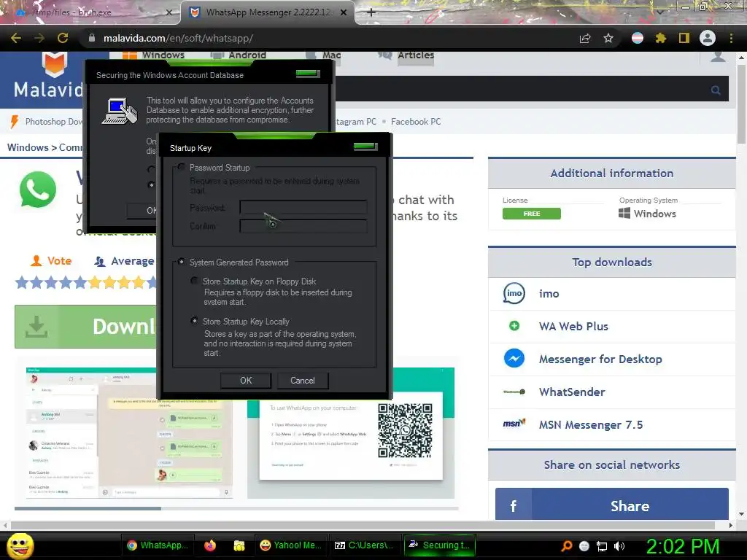Share on Facebook button
This screenshot has height=560, width=747.
[x=612, y=505]
